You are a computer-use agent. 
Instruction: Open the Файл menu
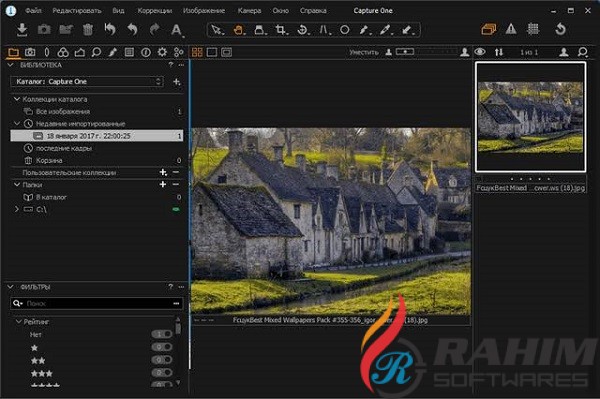(x=33, y=11)
